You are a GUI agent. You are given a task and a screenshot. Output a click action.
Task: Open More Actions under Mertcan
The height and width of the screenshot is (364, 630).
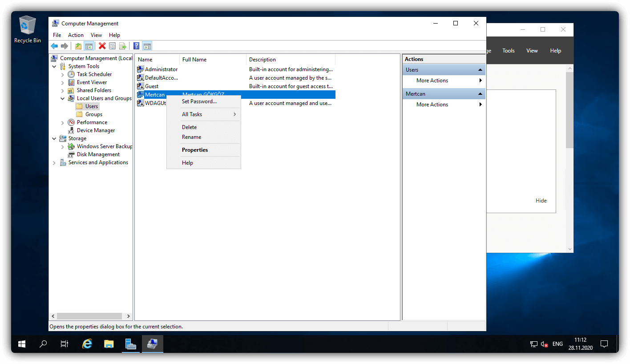pyautogui.click(x=444, y=105)
